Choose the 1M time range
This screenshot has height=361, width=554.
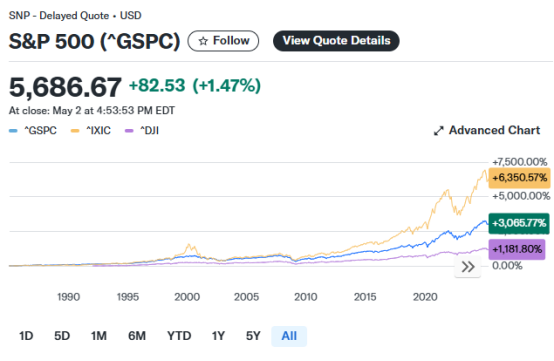pyautogui.click(x=99, y=336)
